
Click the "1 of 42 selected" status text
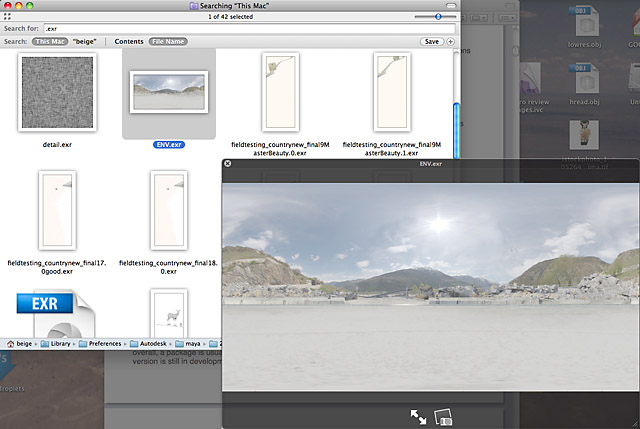click(231, 17)
